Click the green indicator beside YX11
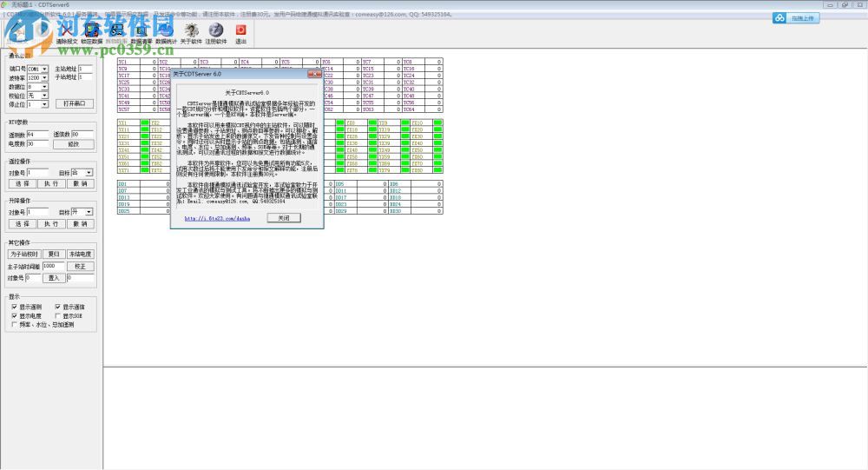 145,129
